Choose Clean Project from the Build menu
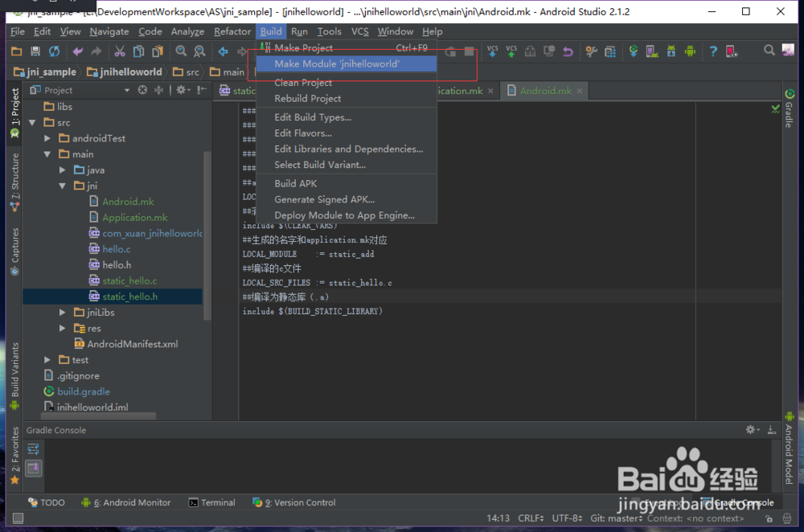The image size is (804, 532). pos(347,83)
